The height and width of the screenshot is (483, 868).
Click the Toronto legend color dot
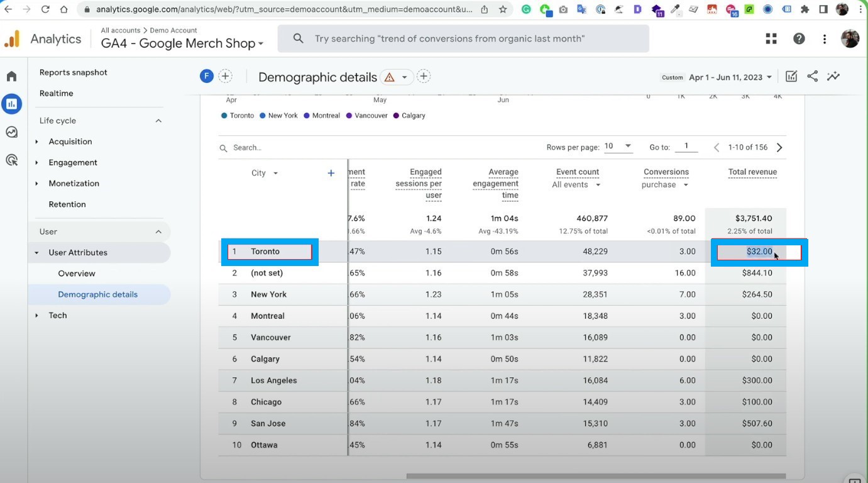pos(224,116)
